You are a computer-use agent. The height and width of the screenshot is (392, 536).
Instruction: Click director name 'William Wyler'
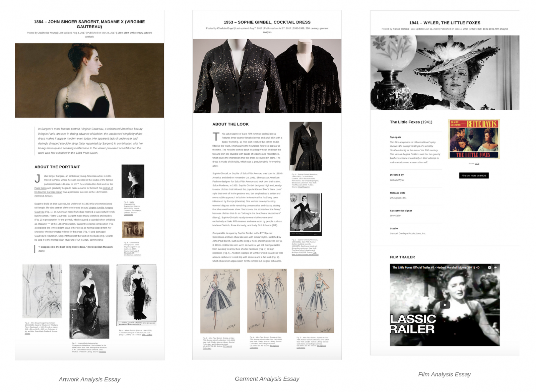(397, 180)
